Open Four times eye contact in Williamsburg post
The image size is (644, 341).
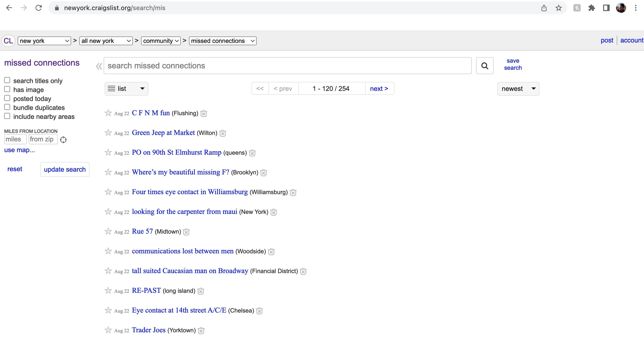pos(190,192)
